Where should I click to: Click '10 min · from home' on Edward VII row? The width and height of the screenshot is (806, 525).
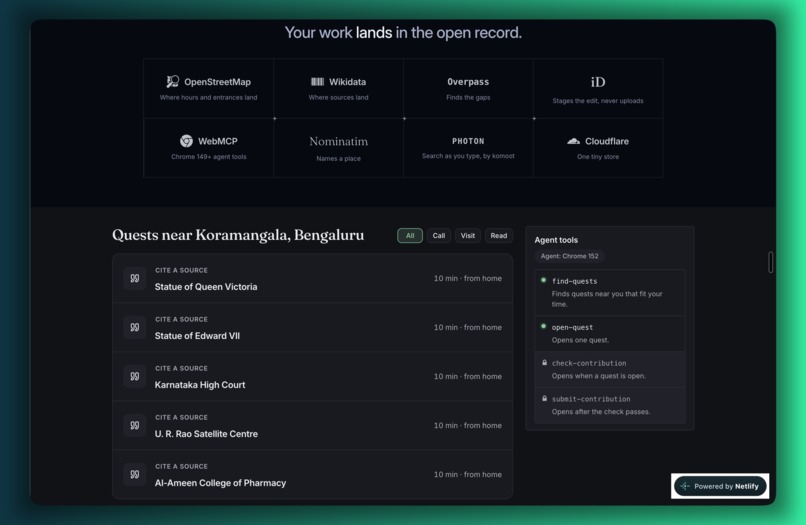coord(467,327)
